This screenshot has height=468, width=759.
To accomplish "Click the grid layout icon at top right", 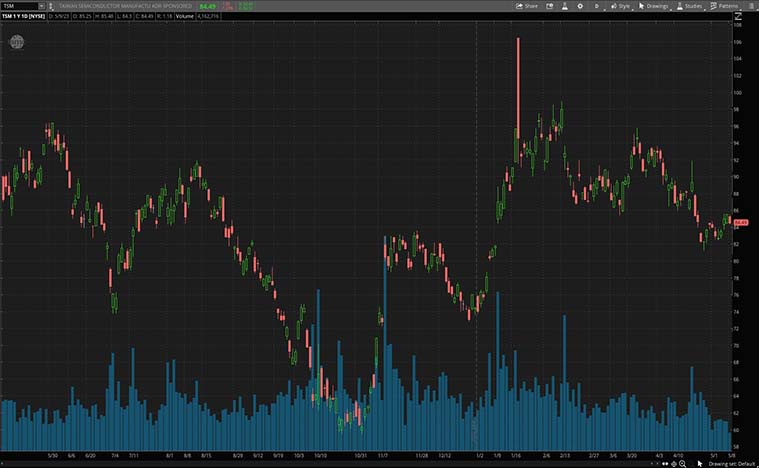I will 749,6.
